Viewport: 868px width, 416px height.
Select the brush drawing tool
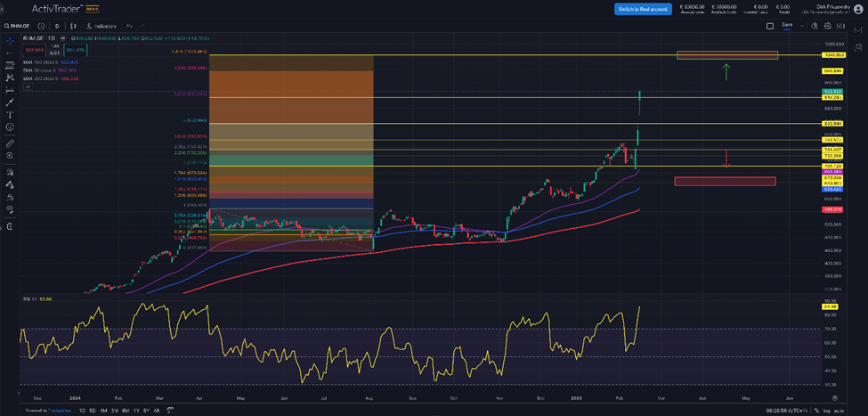pyautogui.click(x=9, y=102)
